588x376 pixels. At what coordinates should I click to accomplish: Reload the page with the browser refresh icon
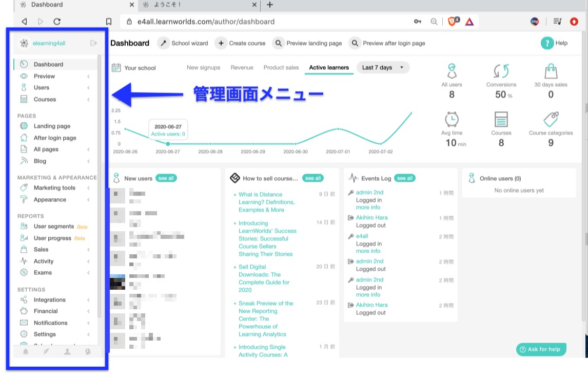(x=57, y=22)
